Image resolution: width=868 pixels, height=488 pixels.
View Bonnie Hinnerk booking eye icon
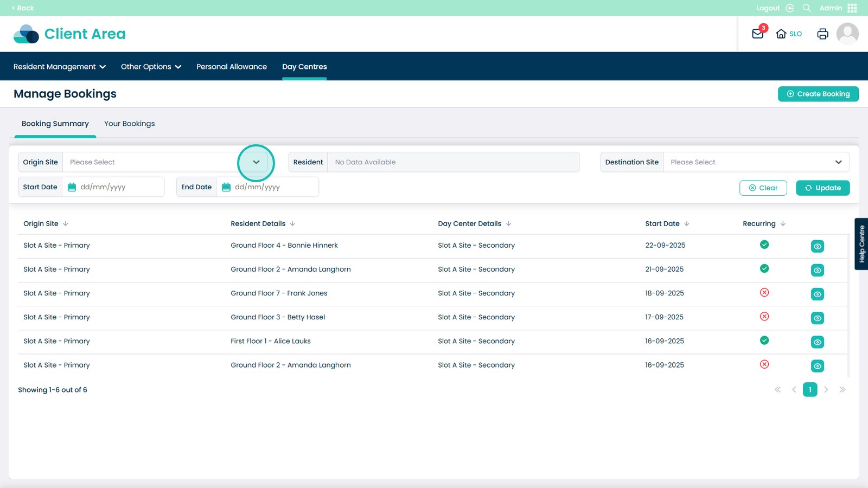817,246
